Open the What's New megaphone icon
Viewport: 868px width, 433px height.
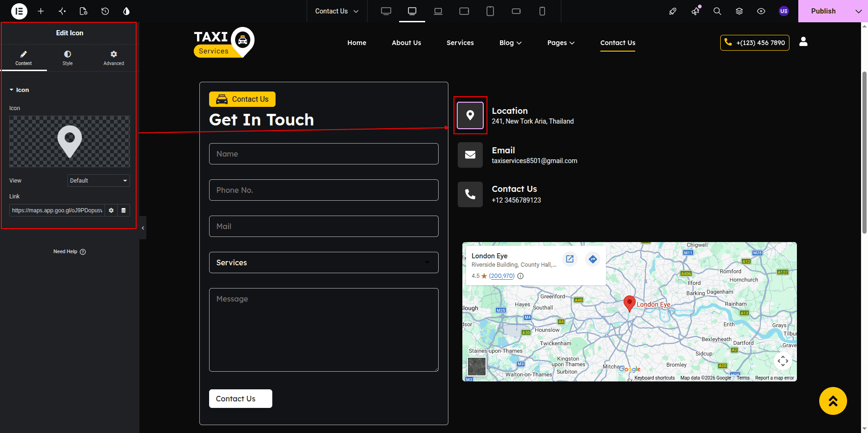pyautogui.click(x=696, y=11)
